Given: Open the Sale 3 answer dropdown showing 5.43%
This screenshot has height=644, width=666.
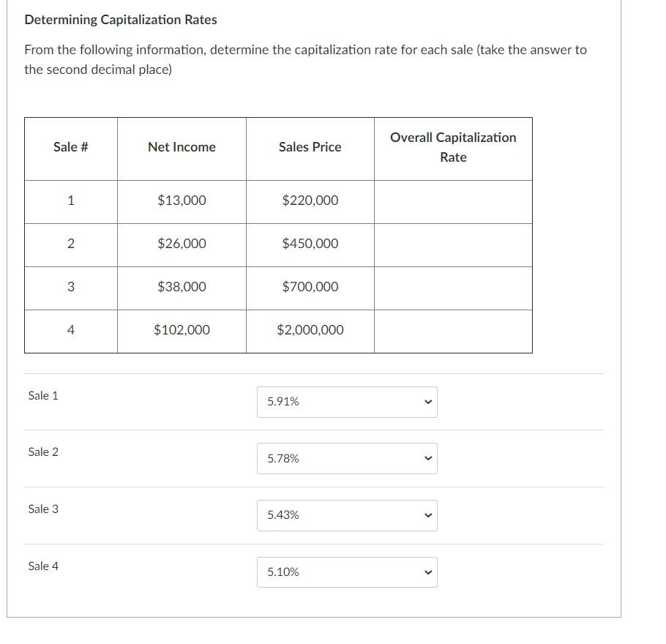Looking at the screenshot, I should [x=346, y=515].
